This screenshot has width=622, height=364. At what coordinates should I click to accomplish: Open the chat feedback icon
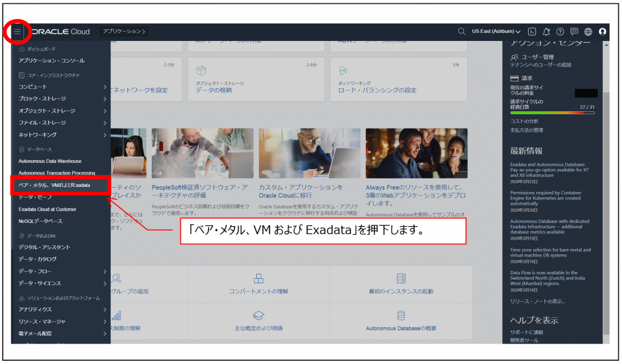(x=574, y=32)
